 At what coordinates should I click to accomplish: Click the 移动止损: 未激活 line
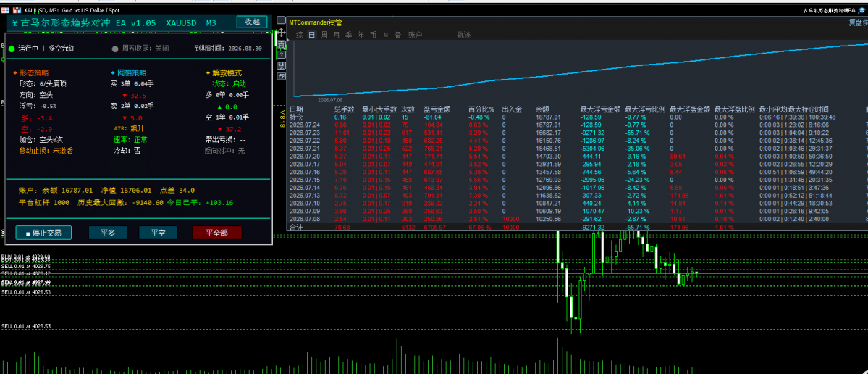[46, 150]
